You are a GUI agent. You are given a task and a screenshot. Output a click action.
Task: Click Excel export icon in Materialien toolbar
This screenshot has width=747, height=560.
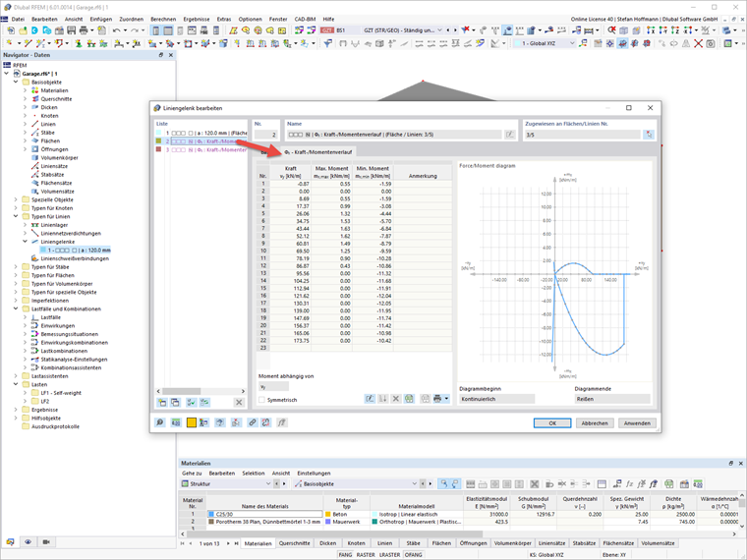point(669,483)
